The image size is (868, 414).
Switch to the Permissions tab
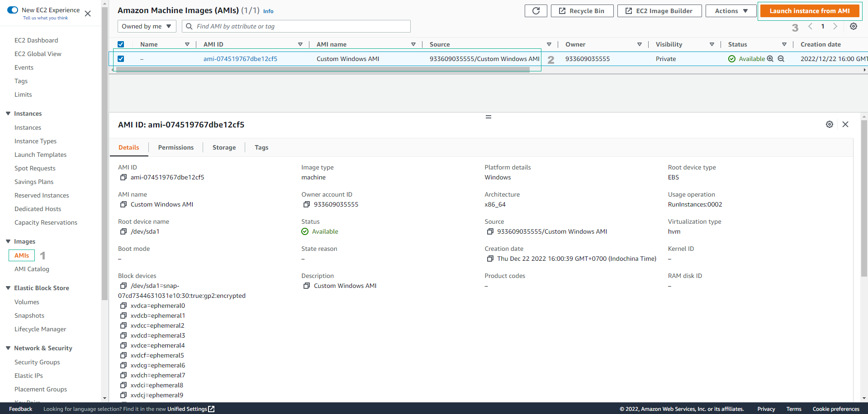[176, 147]
